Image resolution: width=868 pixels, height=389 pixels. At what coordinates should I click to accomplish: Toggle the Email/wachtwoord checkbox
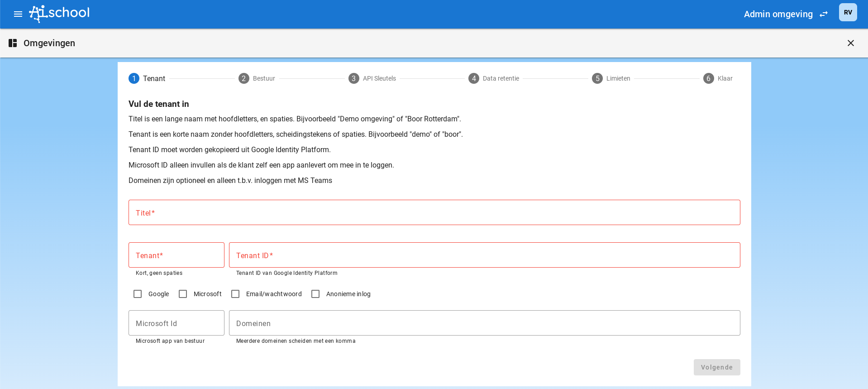pos(235,294)
